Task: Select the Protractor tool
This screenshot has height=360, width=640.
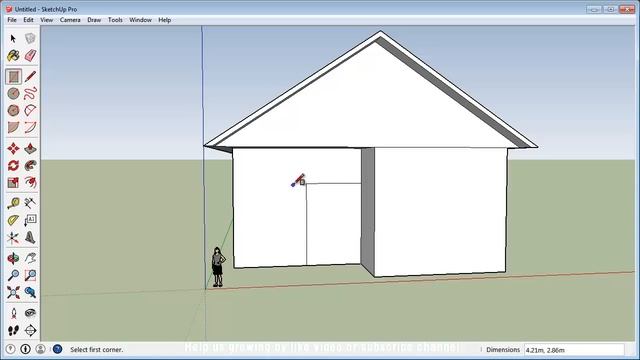Action: 13,220
